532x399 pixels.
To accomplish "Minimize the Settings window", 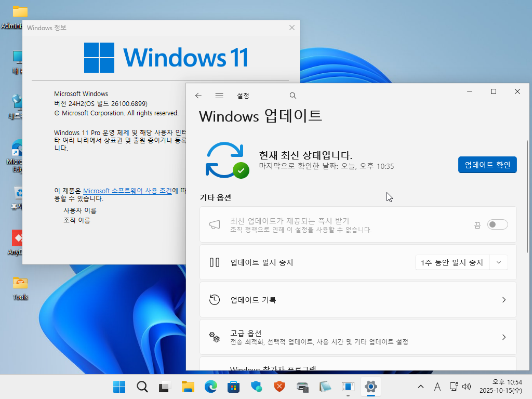I will point(470,91).
